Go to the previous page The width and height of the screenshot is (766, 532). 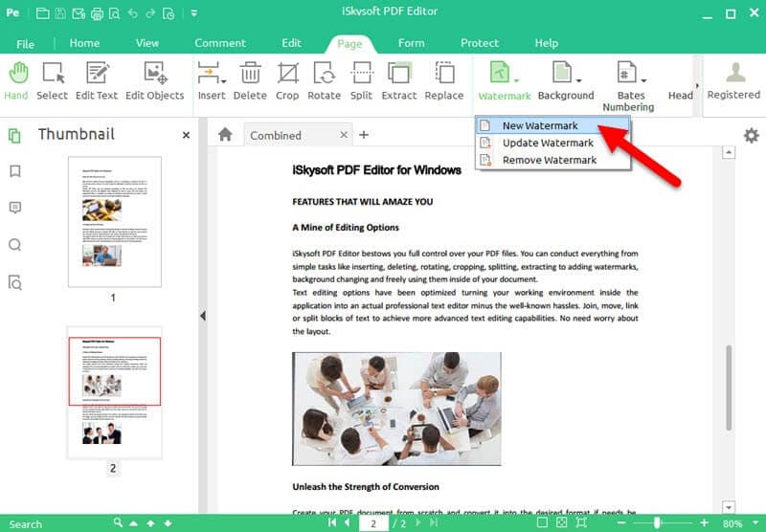click(x=348, y=523)
